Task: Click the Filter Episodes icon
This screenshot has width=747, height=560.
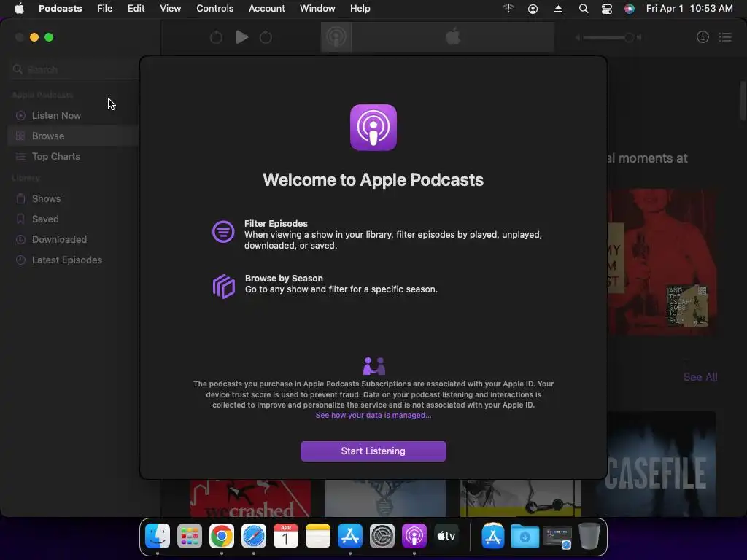Action: [223, 232]
